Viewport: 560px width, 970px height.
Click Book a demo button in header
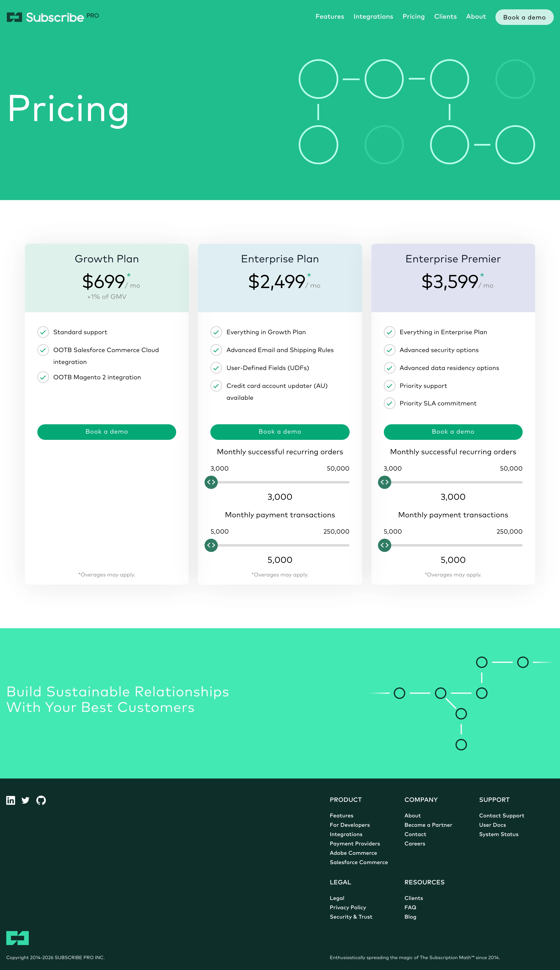524,17
